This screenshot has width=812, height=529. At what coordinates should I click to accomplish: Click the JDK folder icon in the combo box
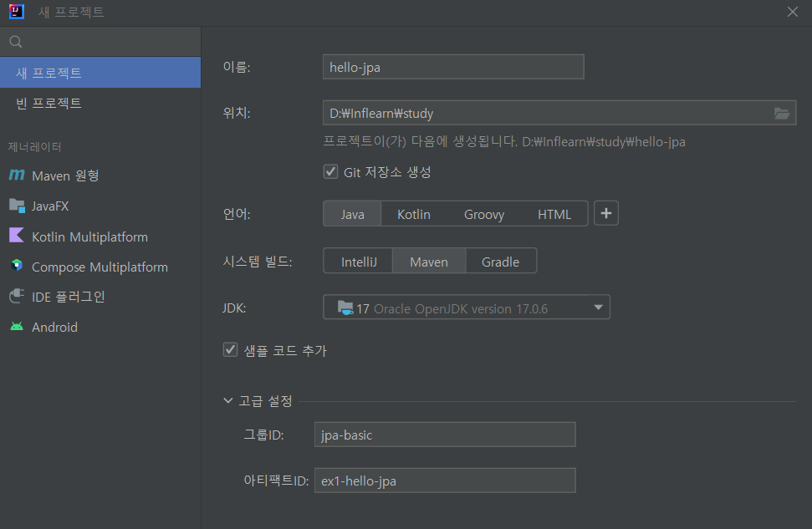pos(345,308)
